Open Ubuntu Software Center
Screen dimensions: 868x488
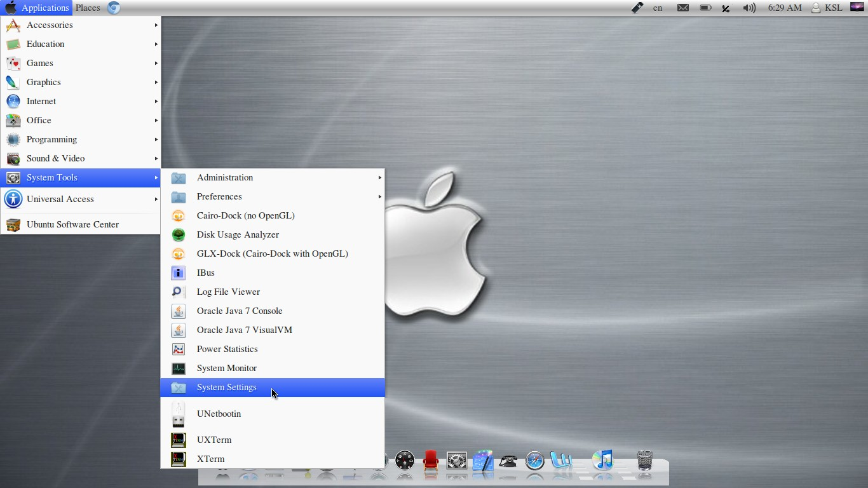point(81,224)
